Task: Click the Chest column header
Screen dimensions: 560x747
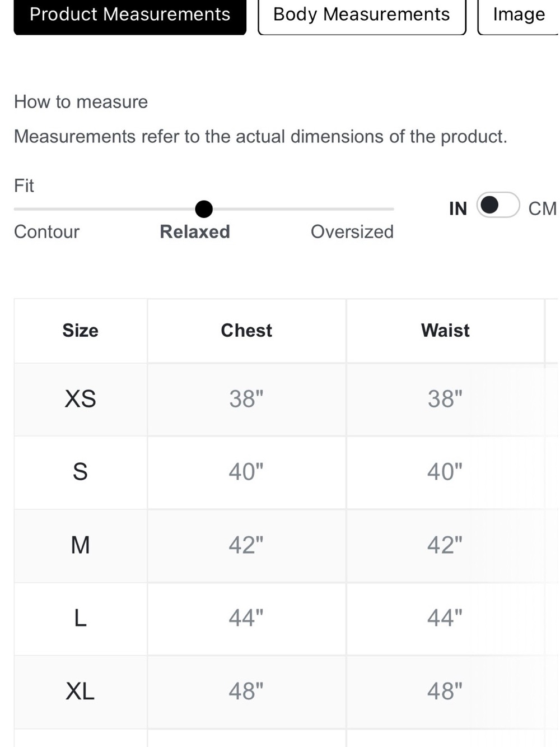Action: (246, 331)
